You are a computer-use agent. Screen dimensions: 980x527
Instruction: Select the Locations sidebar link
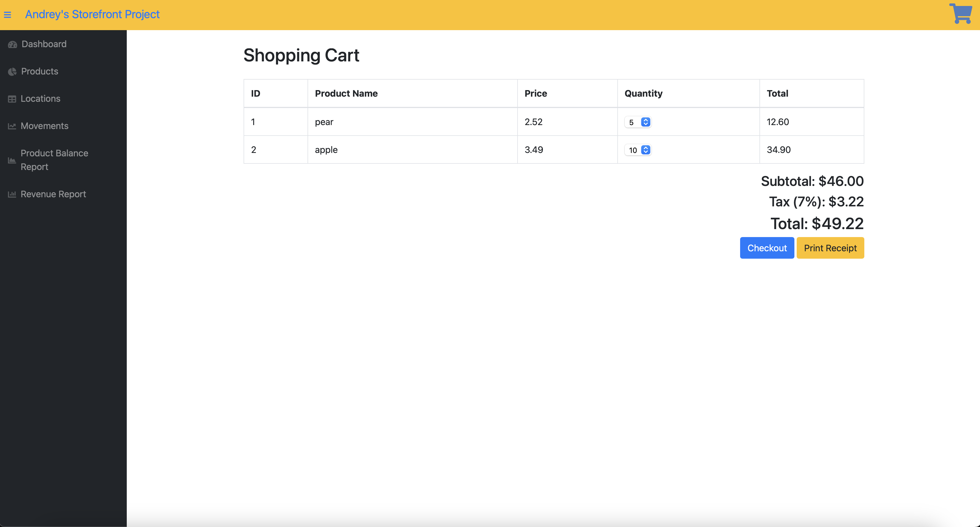pyautogui.click(x=40, y=99)
